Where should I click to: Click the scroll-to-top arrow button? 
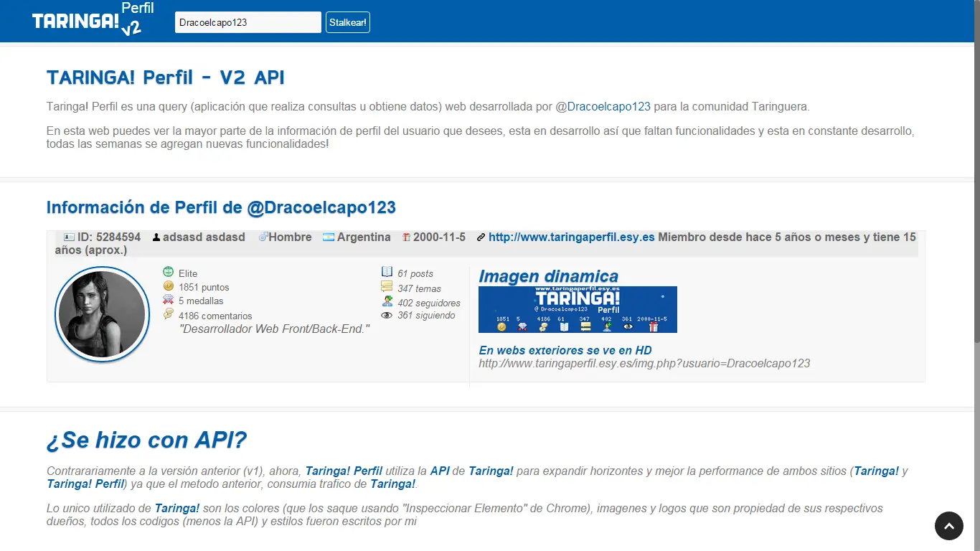[x=949, y=526]
